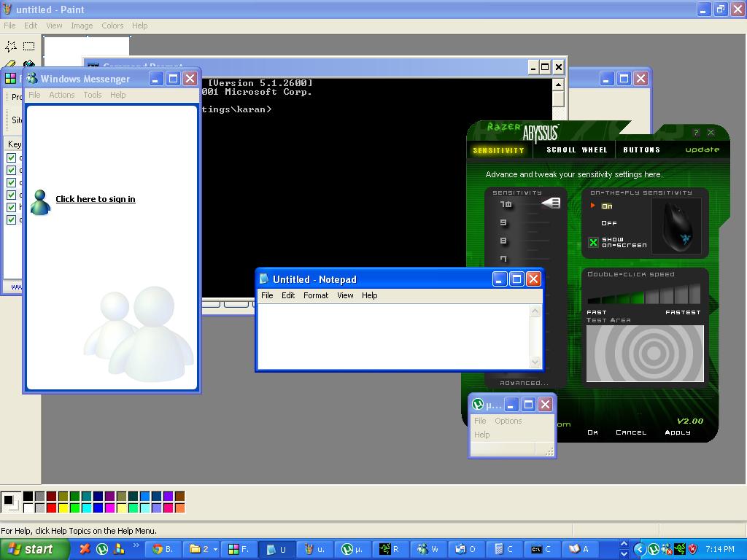Click here to sign in to Windows Messenger
The image size is (747, 560).
(96, 199)
